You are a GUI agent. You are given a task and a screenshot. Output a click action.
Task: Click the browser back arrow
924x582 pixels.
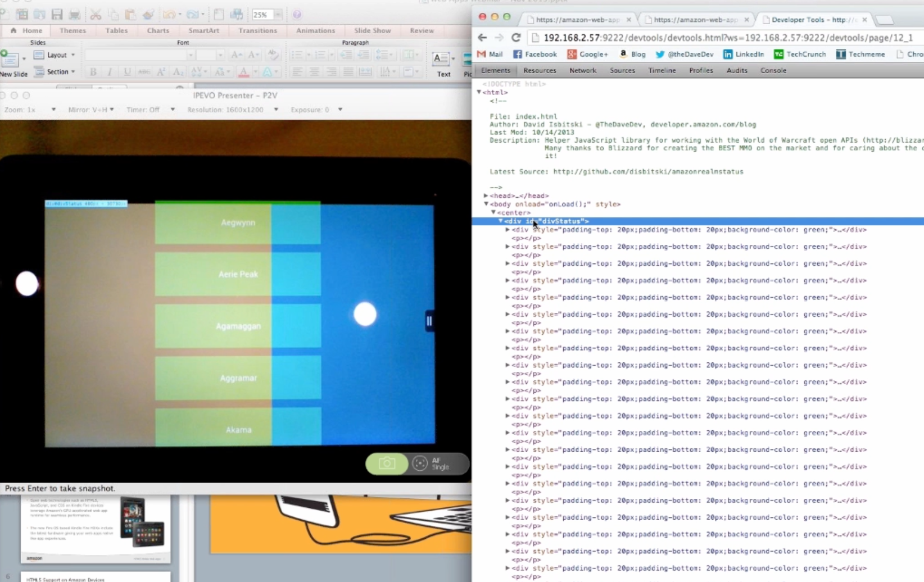pyautogui.click(x=482, y=38)
